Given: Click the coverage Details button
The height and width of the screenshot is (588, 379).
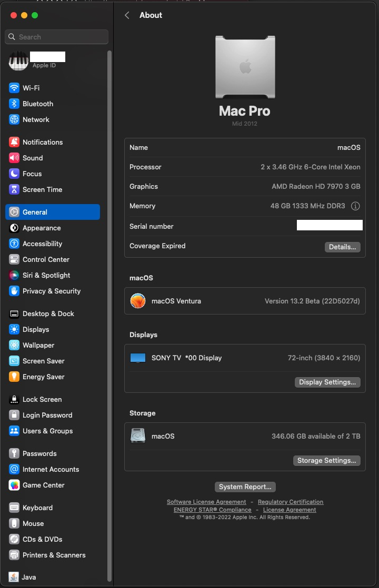Looking at the screenshot, I should point(342,247).
